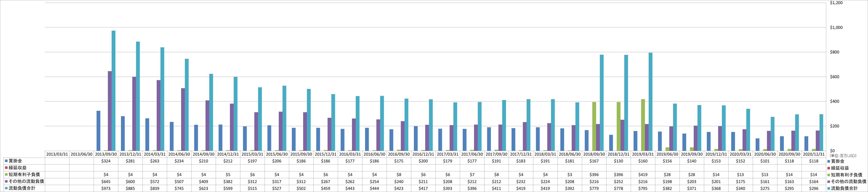The width and height of the screenshot is (868, 192).
Task: Click the green bar for 2018/09/30
Action: click(594, 126)
